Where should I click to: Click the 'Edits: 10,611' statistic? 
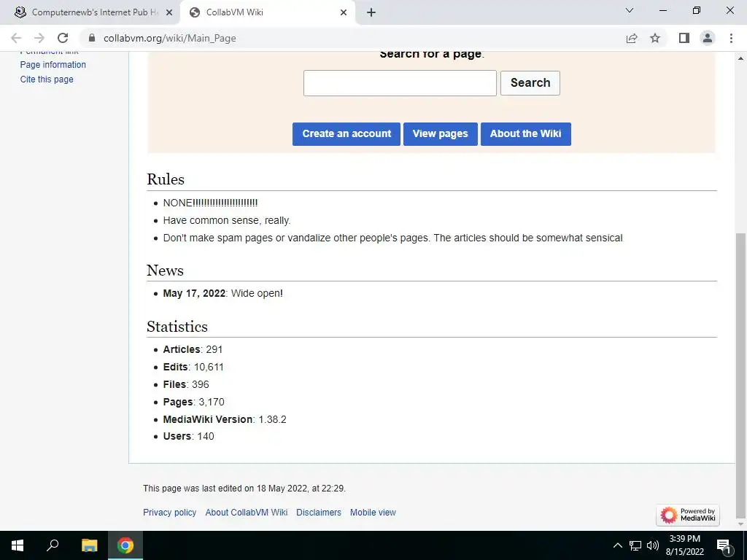(193, 367)
